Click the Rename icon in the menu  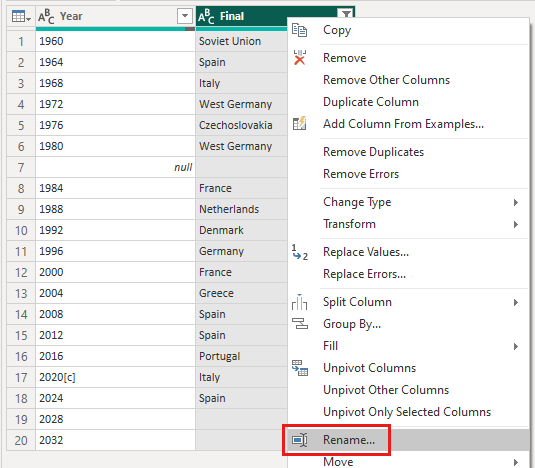pyautogui.click(x=300, y=440)
